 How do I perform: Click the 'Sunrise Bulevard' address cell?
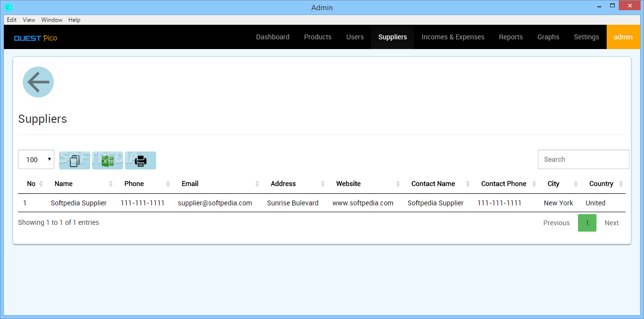click(x=293, y=203)
